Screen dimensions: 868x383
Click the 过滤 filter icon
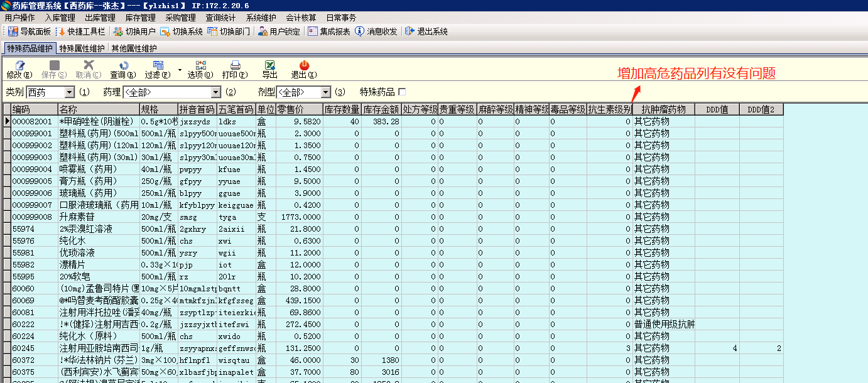[x=158, y=66]
